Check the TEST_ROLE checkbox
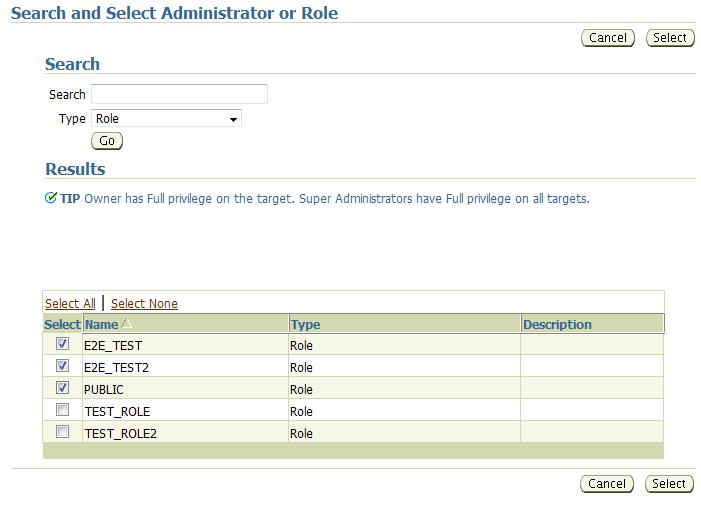 click(x=63, y=409)
